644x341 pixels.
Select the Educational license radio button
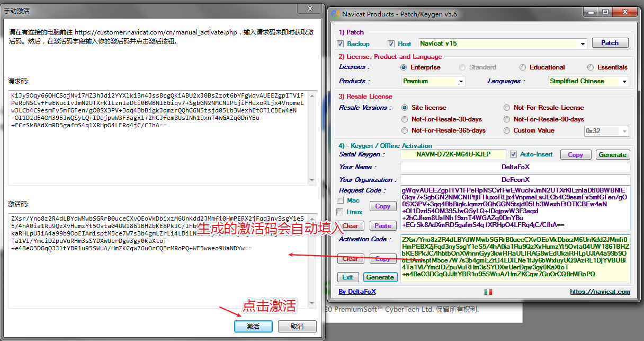523,67
